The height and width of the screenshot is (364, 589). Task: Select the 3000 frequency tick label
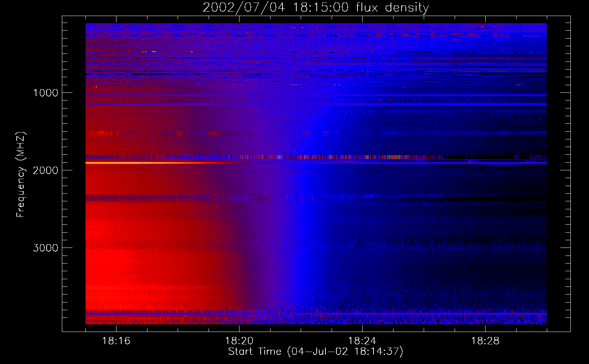click(46, 248)
